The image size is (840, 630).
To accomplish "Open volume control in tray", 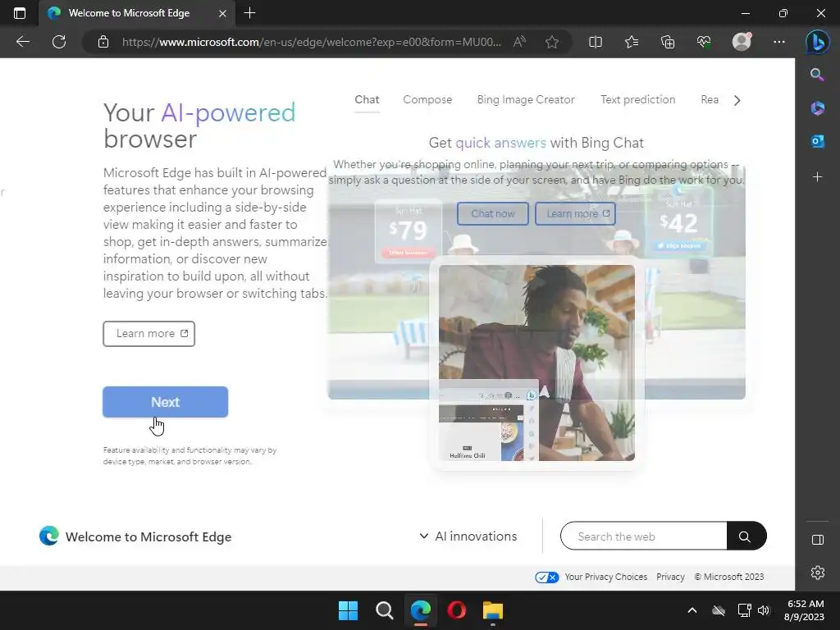I will coord(764,610).
